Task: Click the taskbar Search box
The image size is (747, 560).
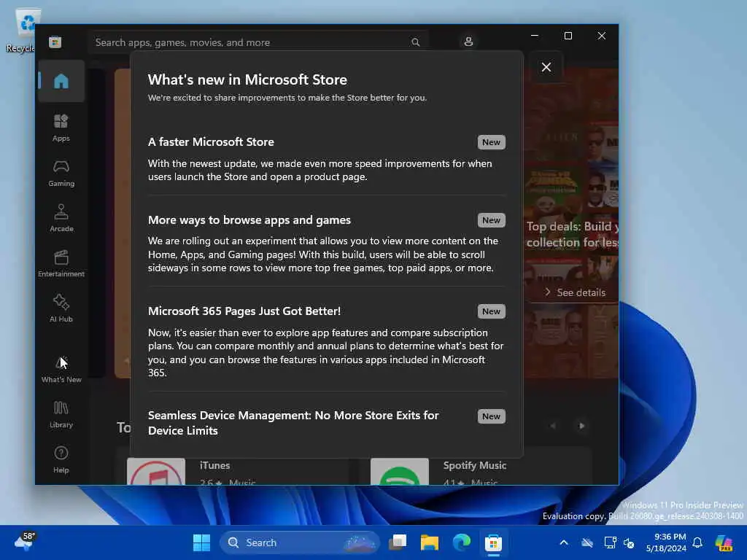Action: (x=299, y=542)
